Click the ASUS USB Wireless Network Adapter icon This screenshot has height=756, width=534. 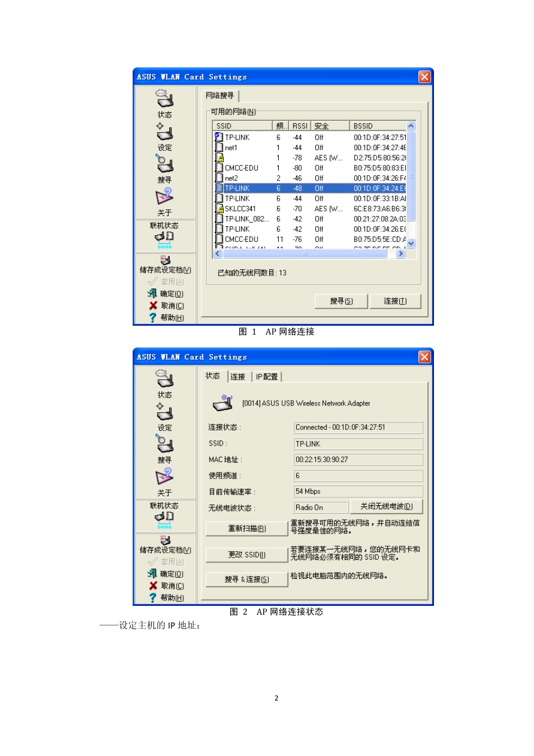(x=223, y=403)
